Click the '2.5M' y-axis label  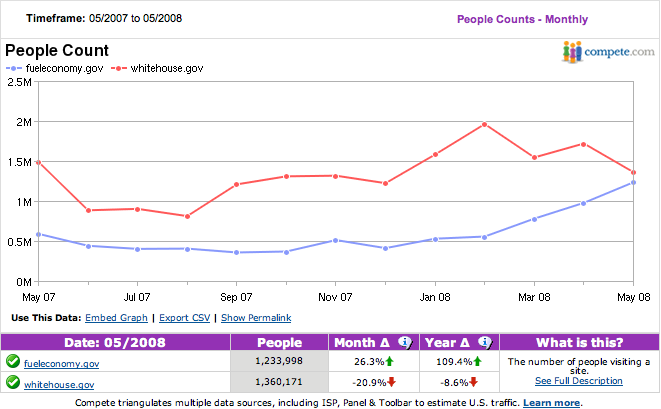[x=19, y=82]
